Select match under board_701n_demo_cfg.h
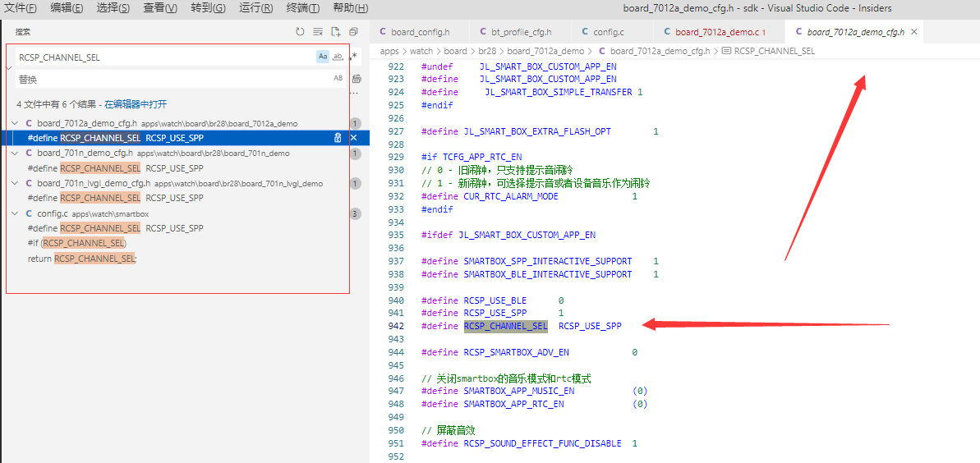Viewport: 980px width, 463px height. coord(116,168)
